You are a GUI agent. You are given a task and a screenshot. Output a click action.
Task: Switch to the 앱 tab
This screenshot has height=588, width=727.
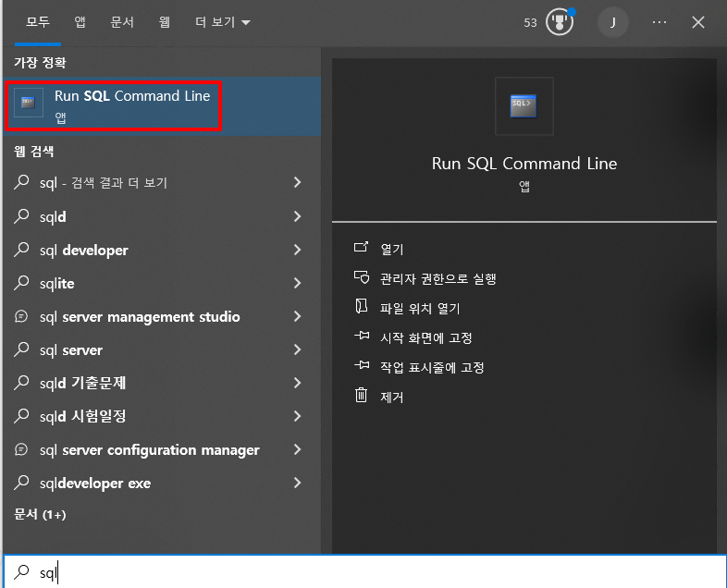pos(80,22)
